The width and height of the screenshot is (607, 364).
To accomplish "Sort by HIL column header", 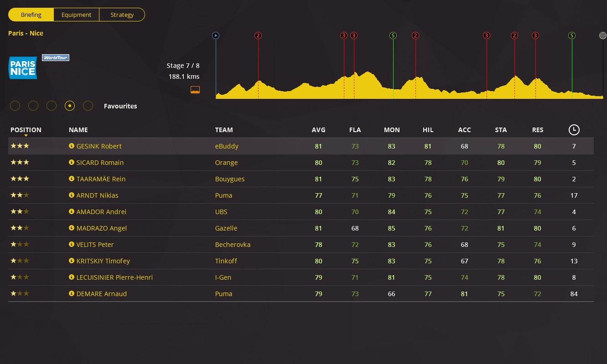I will [428, 130].
